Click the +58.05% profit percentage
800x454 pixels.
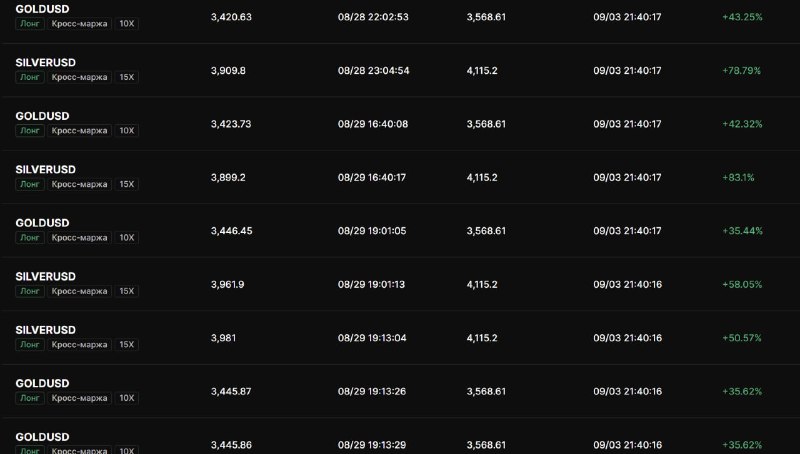[742, 285]
